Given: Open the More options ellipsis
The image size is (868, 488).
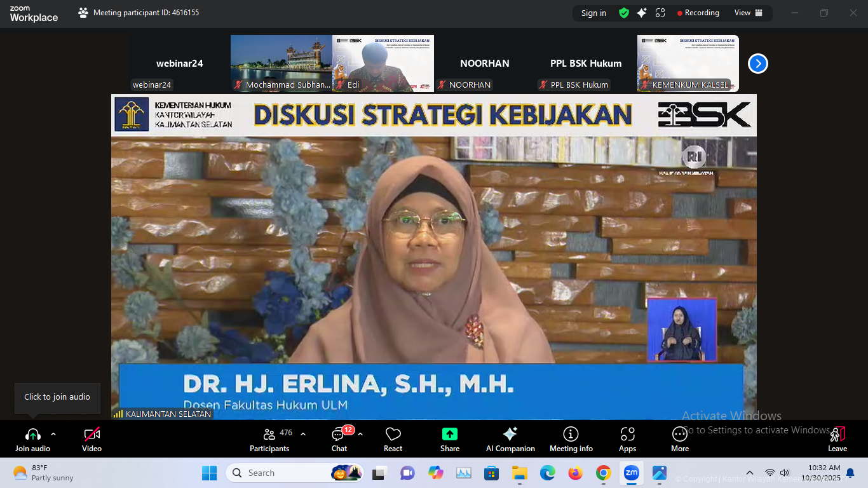Looking at the screenshot, I should click(679, 438).
